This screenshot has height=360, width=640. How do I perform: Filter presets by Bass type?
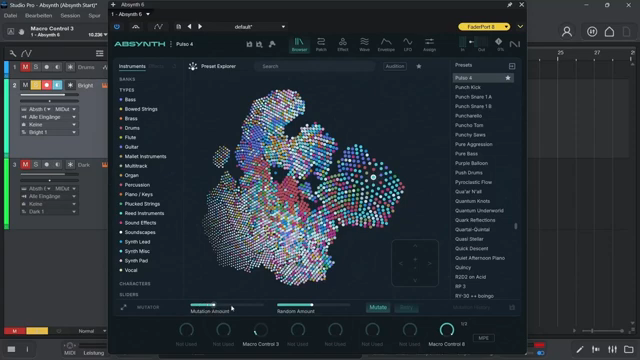coord(130,100)
